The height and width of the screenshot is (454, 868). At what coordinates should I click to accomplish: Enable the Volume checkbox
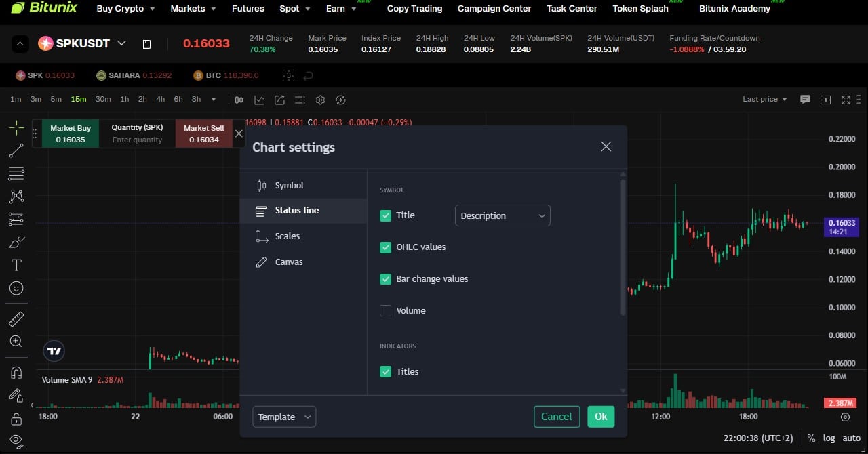coord(385,310)
